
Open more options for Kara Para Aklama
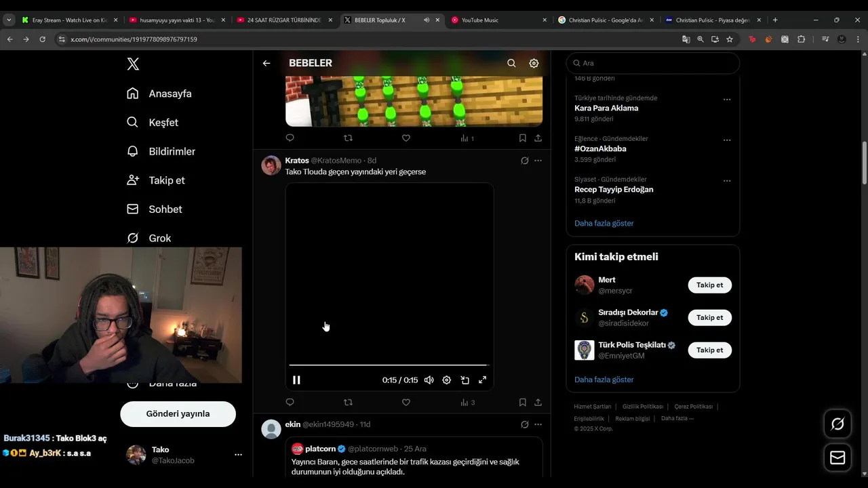coord(727,100)
